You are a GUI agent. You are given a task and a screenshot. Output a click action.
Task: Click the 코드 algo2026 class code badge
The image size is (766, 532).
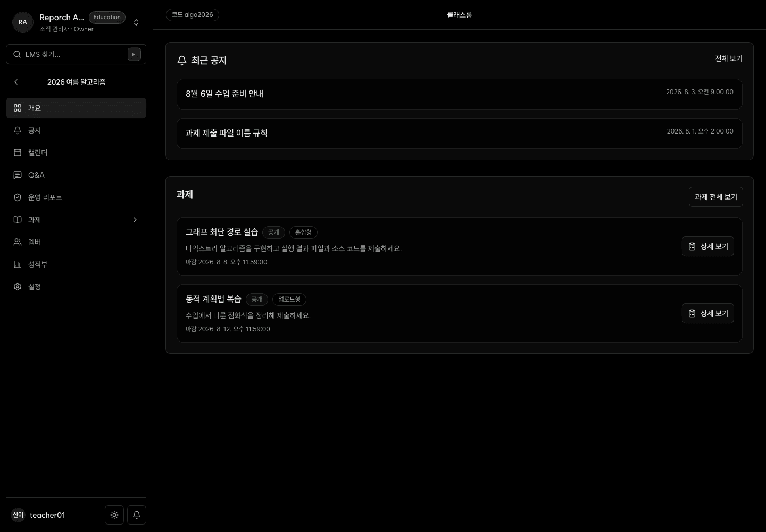pos(193,15)
